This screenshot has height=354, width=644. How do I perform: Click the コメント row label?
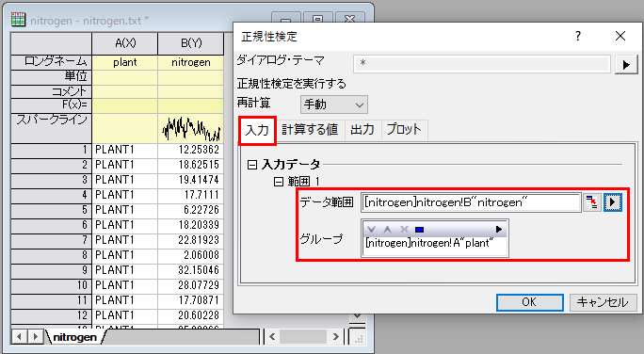[51, 91]
